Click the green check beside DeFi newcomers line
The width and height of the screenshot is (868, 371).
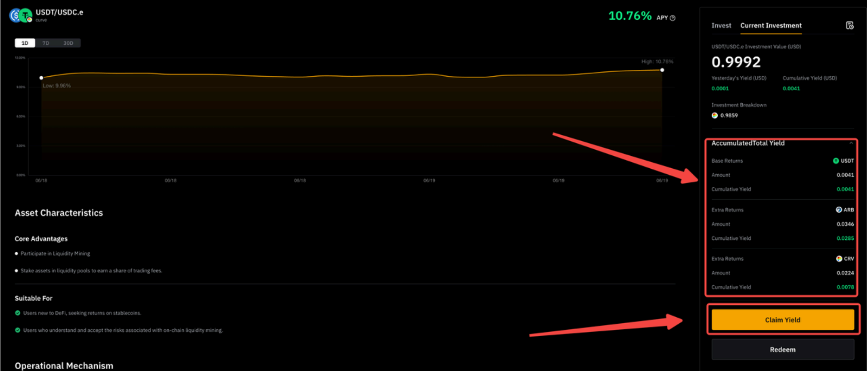18,313
